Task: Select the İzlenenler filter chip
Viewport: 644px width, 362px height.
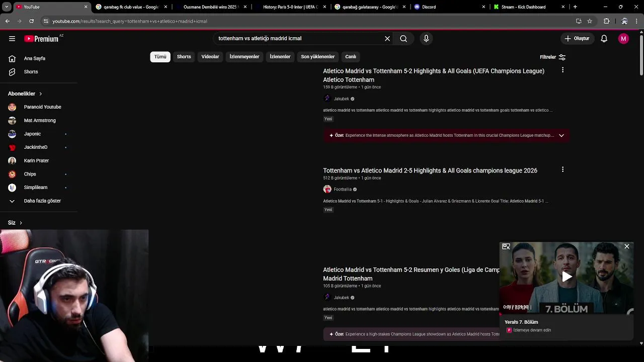Action: click(x=280, y=57)
